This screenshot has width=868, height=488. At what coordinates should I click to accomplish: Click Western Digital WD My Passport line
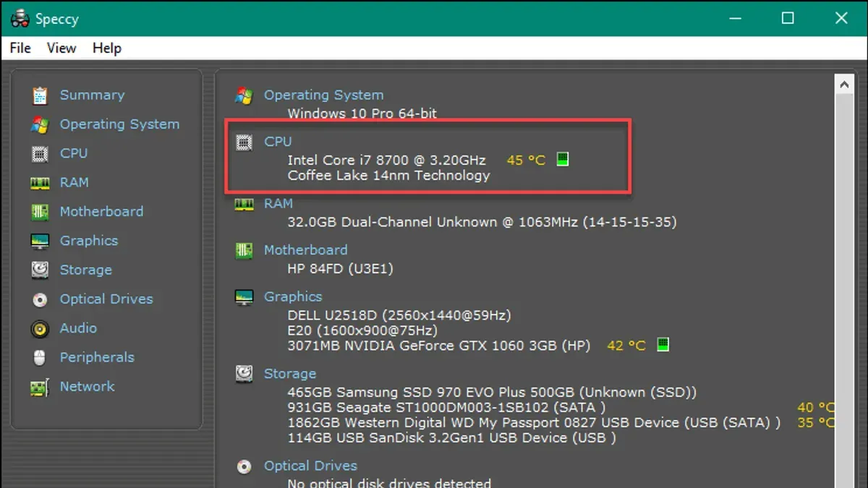pos(534,423)
